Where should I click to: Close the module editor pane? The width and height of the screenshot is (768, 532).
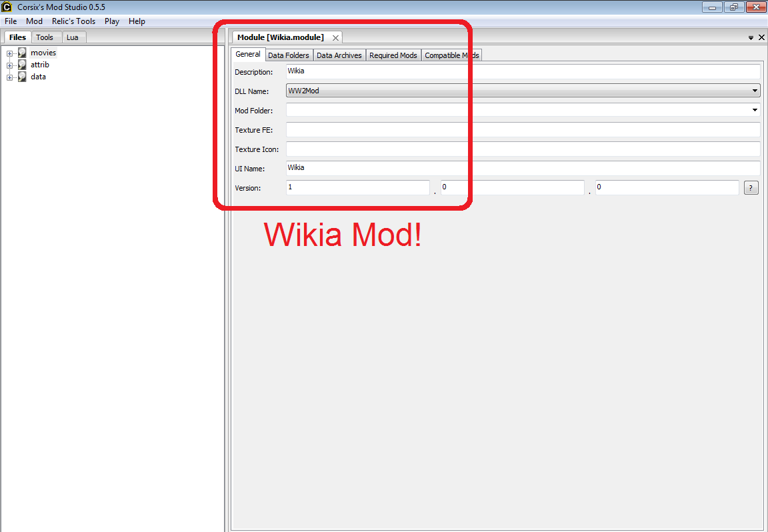(761, 37)
